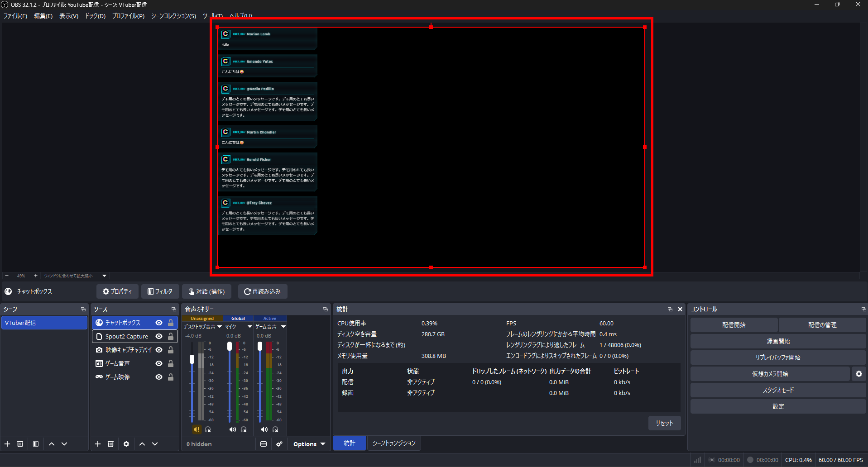Toggle monitoring headphone icon for ゲーム音声
The height and width of the screenshot is (467, 868).
click(275, 429)
